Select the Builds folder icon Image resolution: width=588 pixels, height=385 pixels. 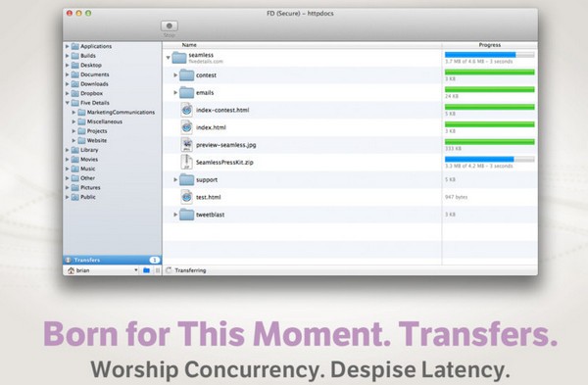click(x=75, y=56)
